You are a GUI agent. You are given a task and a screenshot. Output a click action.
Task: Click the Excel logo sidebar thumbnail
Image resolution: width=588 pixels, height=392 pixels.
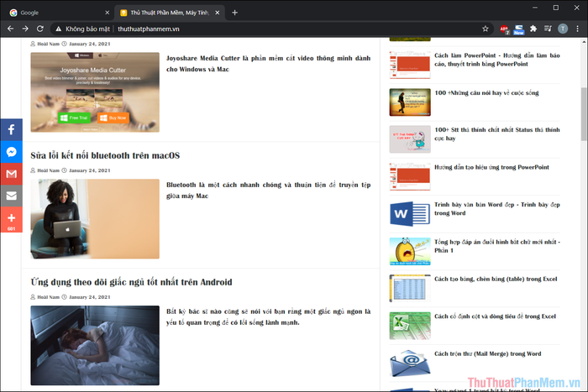pyautogui.click(x=410, y=326)
